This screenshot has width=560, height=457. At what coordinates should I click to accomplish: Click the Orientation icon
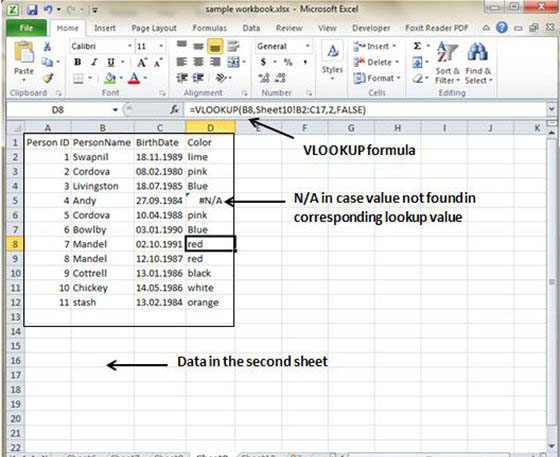tap(222, 78)
